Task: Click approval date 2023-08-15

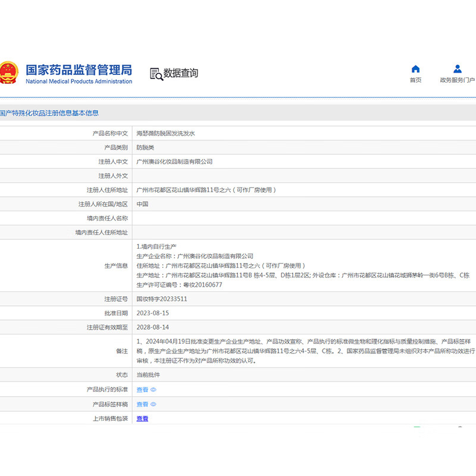Action: pos(152,313)
